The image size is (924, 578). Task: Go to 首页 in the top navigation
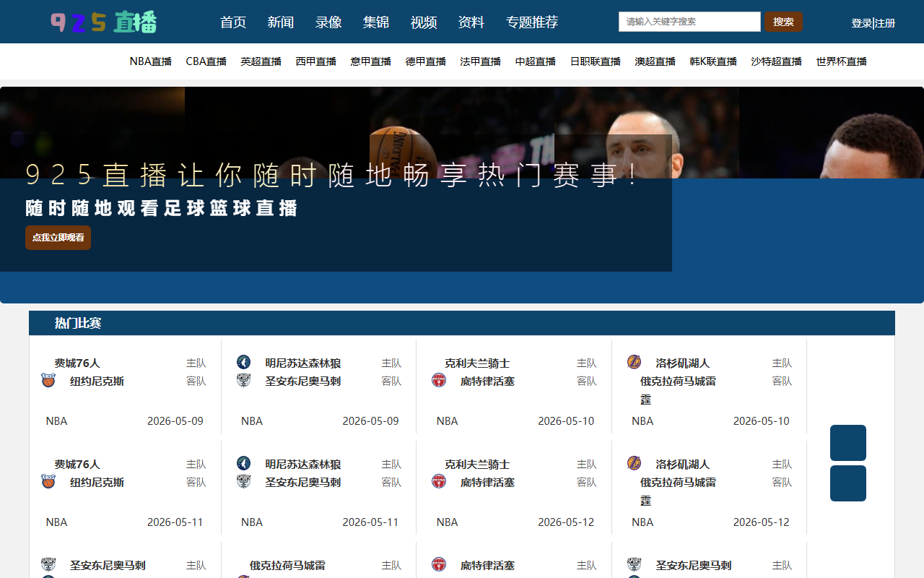(x=233, y=22)
